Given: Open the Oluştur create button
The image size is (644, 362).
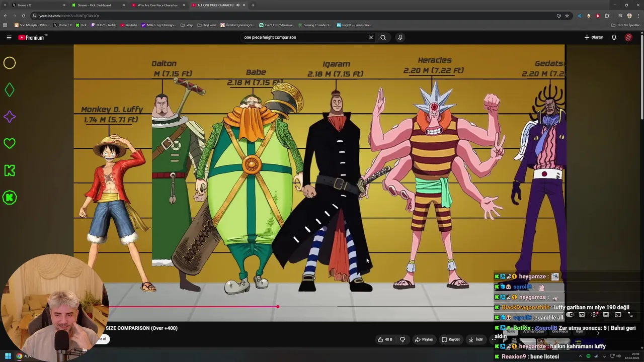Looking at the screenshot, I should 594,37.
